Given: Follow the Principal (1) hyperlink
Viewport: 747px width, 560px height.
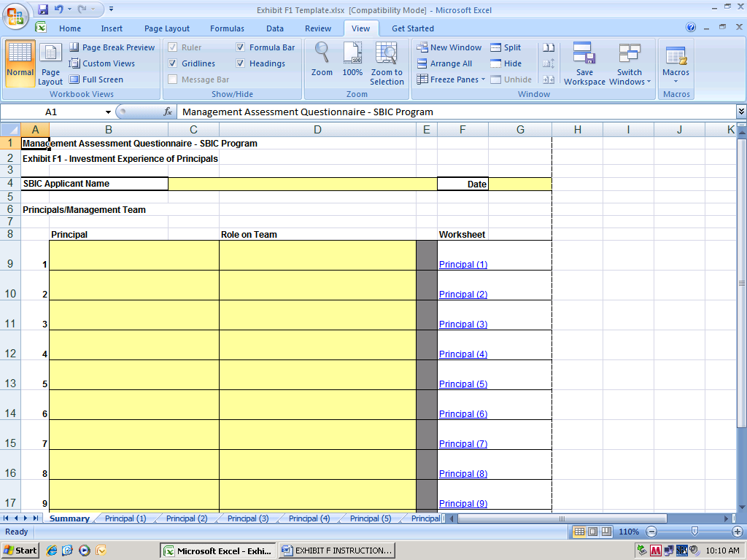Looking at the screenshot, I should pos(462,265).
